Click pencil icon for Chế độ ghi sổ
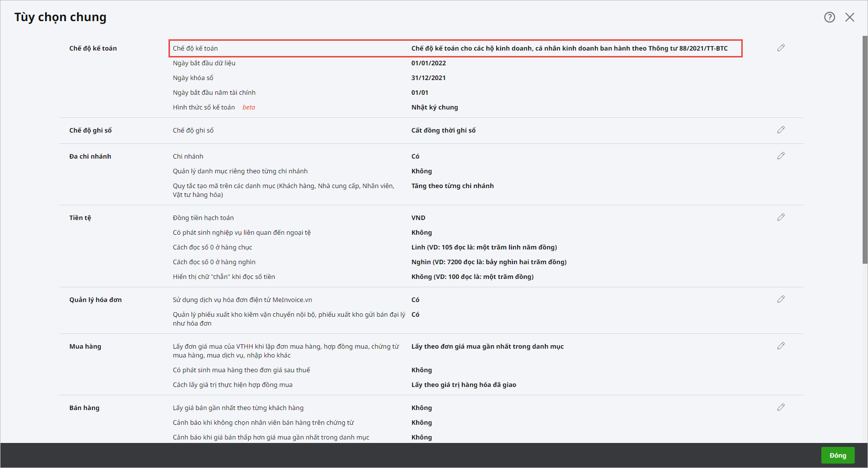This screenshot has height=468, width=868. (x=781, y=130)
